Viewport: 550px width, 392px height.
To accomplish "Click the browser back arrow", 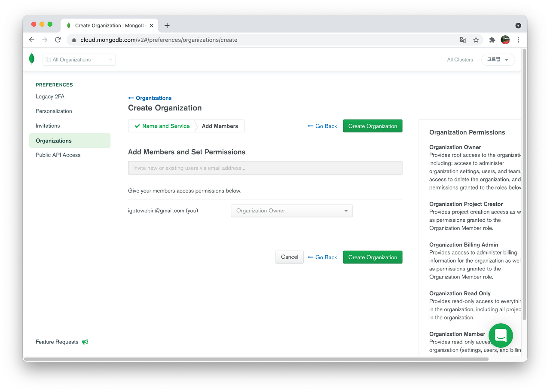I will point(32,40).
